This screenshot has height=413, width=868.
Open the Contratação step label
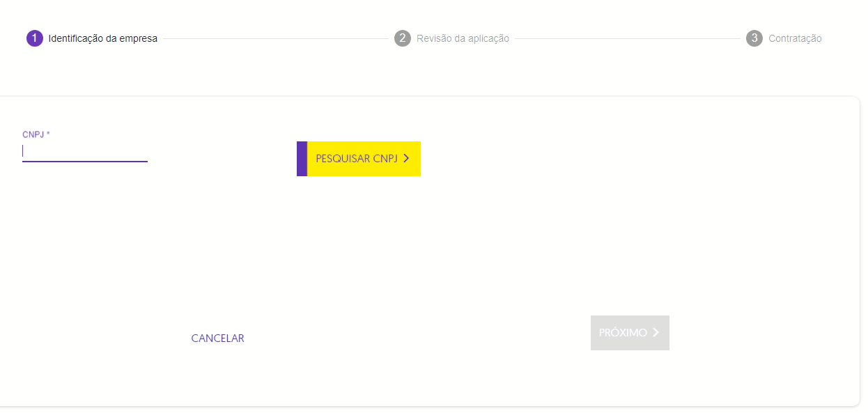tap(795, 39)
